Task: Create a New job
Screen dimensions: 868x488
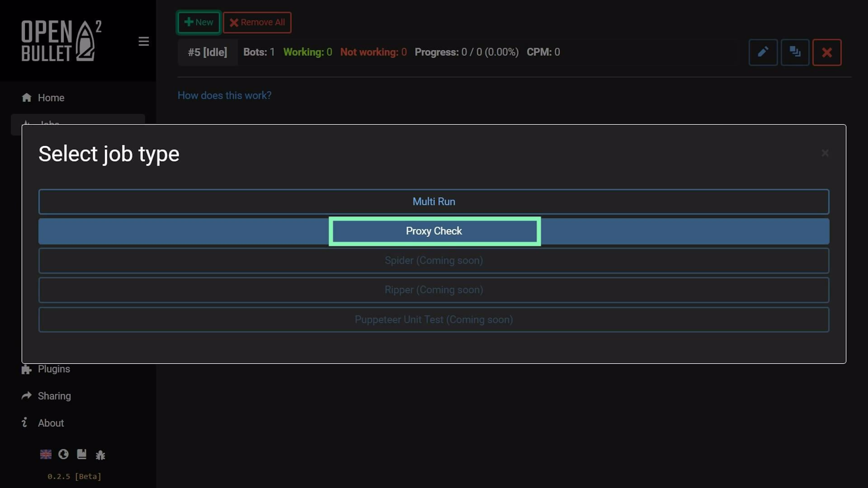Action: (x=198, y=22)
